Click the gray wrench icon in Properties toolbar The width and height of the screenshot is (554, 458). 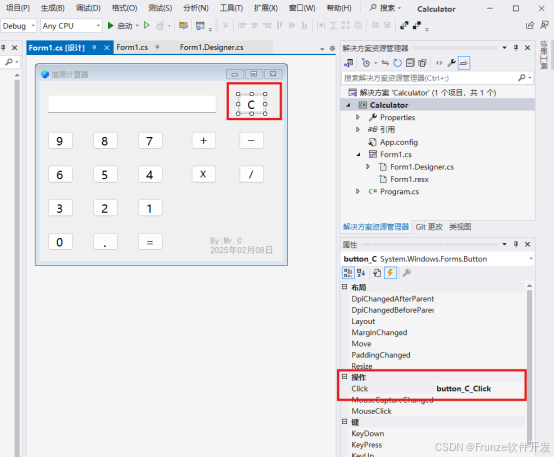[x=407, y=273]
